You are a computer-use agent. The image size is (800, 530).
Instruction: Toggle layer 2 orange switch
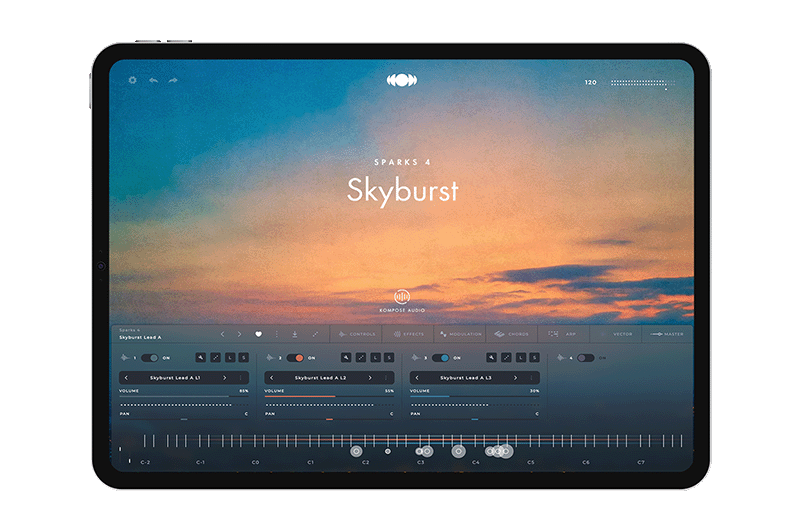coord(295,358)
